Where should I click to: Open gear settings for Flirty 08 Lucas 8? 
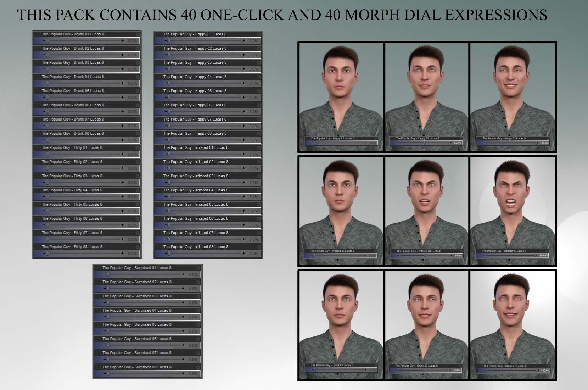(138, 247)
